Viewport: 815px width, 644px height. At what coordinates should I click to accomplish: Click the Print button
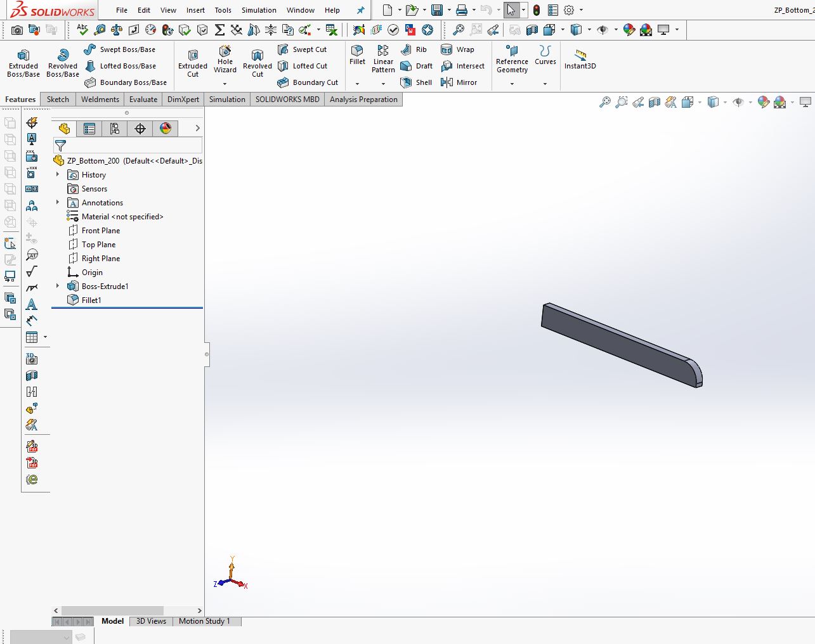[x=462, y=10]
